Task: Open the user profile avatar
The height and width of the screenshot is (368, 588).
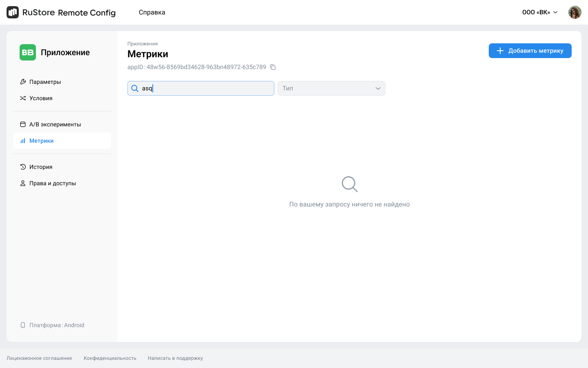Action: coord(575,12)
